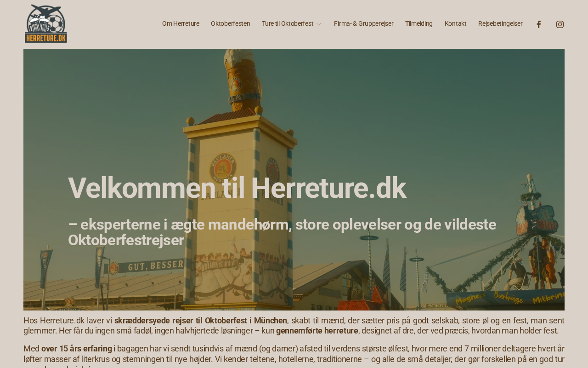
Task: Open Firma- & Grupperejser menu item
Action: [364, 23]
